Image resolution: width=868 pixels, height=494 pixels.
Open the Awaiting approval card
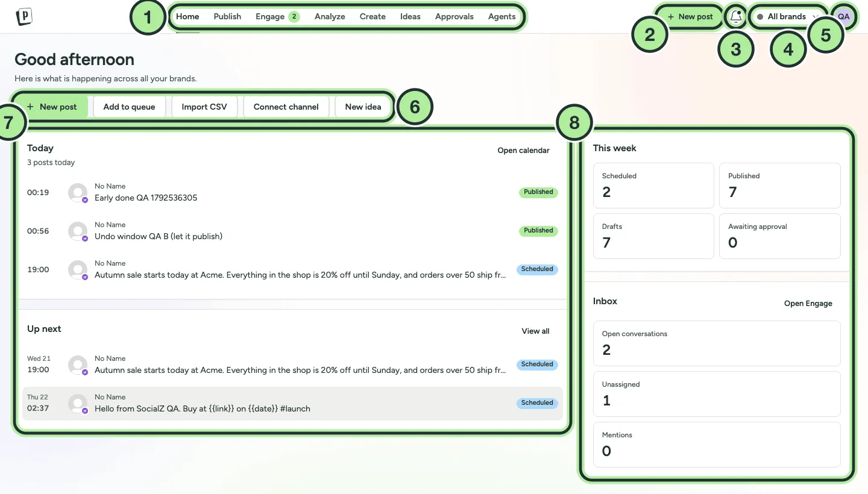(x=780, y=236)
